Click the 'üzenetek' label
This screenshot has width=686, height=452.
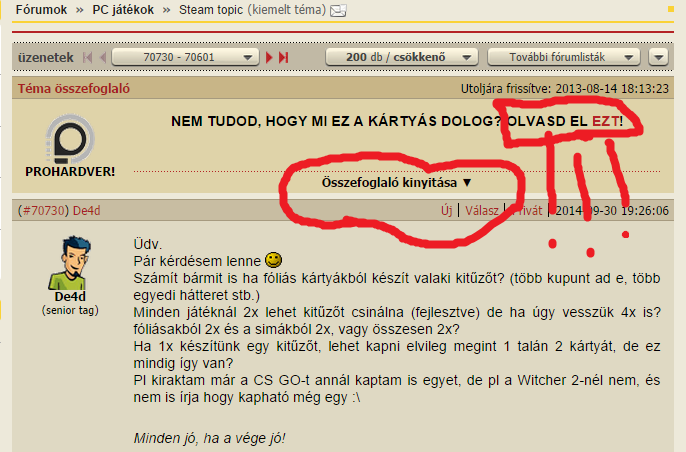46,57
